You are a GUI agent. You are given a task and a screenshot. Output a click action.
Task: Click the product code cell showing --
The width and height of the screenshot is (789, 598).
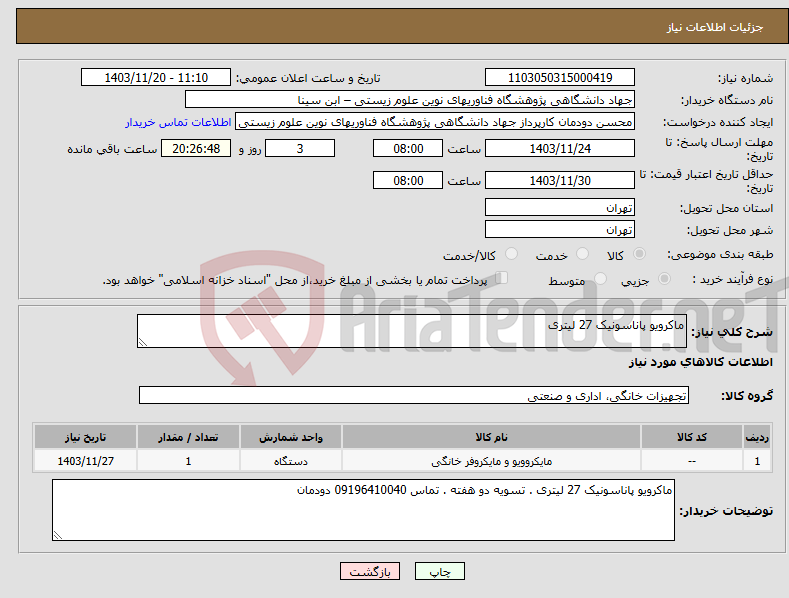[x=692, y=461]
